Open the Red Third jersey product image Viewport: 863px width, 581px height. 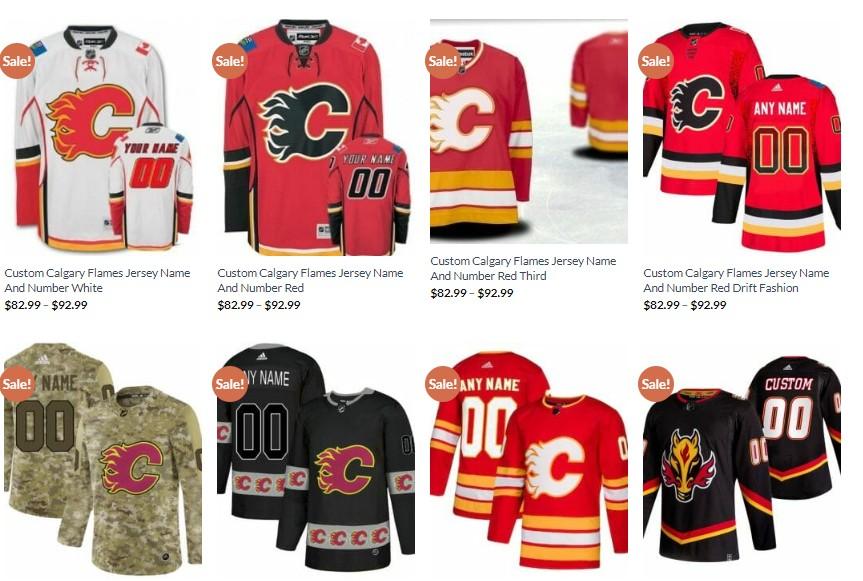(529, 131)
